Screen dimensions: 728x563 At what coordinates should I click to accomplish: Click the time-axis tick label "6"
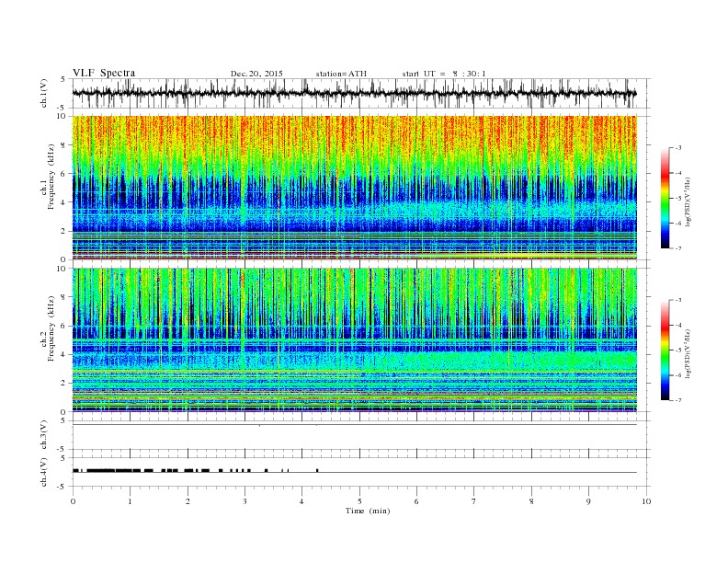[x=416, y=501]
